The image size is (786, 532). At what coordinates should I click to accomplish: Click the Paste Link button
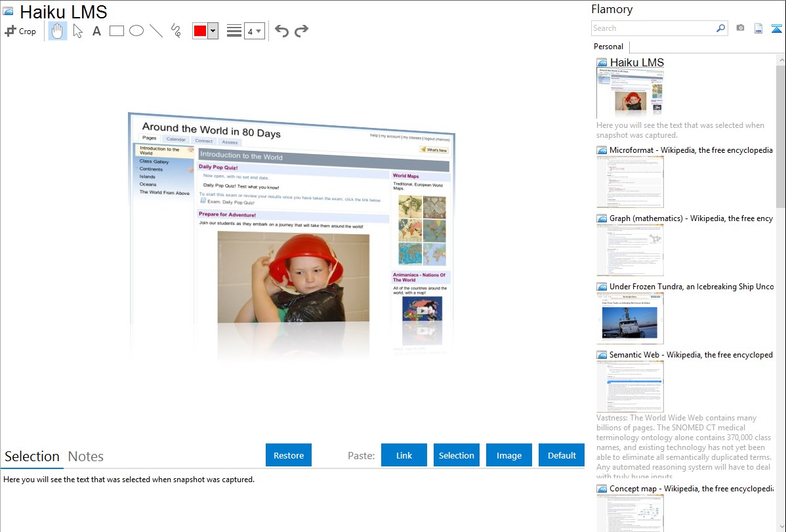[404, 455]
